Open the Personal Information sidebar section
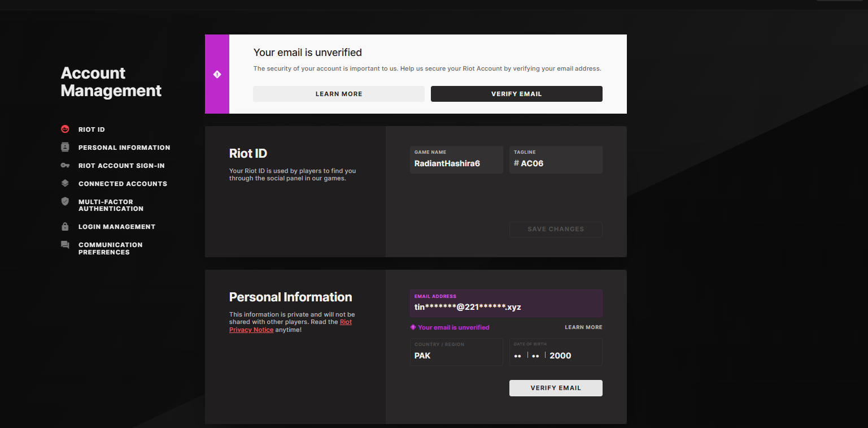 124,148
